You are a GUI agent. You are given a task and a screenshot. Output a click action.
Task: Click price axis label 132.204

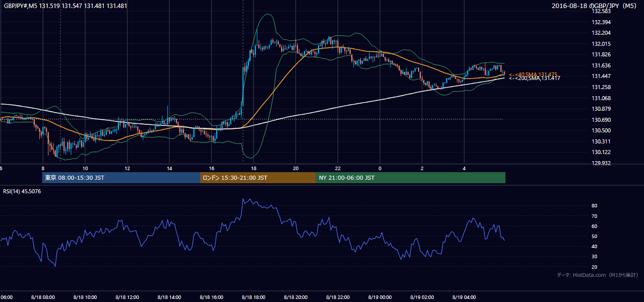click(600, 33)
